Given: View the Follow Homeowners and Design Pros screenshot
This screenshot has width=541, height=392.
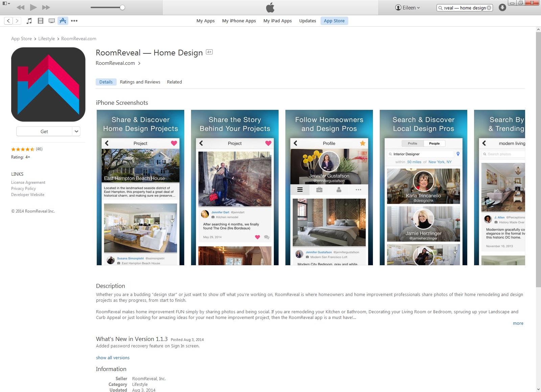Looking at the screenshot, I should click(x=329, y=188).
